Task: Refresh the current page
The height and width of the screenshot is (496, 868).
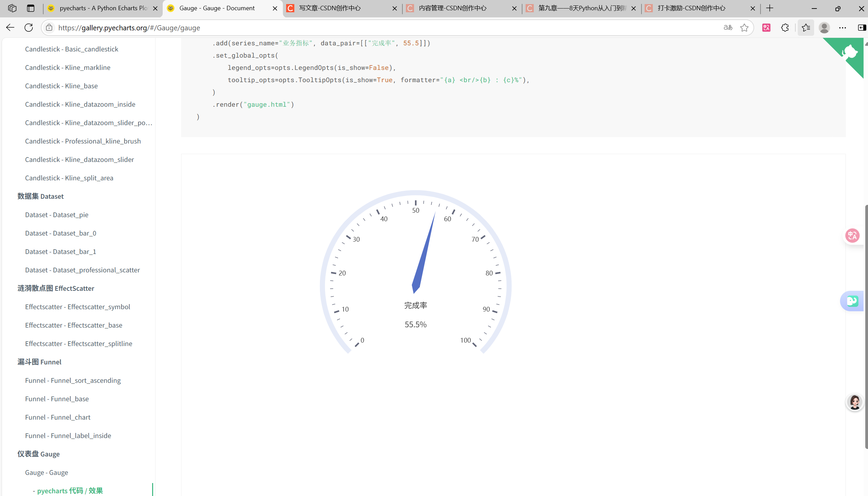Action: (x=29, y=28)
